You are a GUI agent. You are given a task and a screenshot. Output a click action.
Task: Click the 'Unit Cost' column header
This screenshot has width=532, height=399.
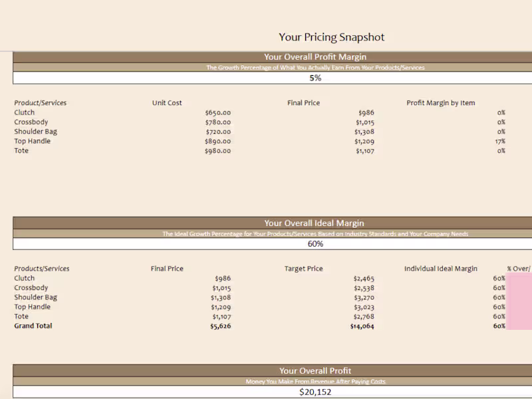click(x=167, y=103)
